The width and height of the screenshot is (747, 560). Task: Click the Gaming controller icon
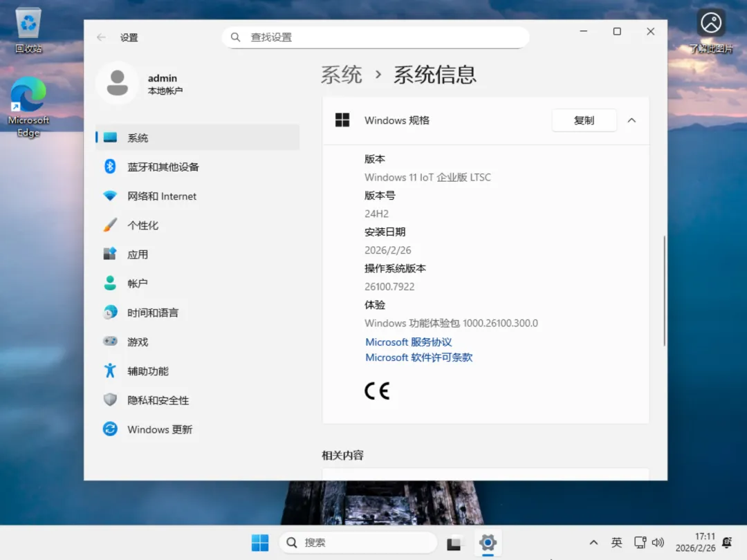tap(110, 342)
